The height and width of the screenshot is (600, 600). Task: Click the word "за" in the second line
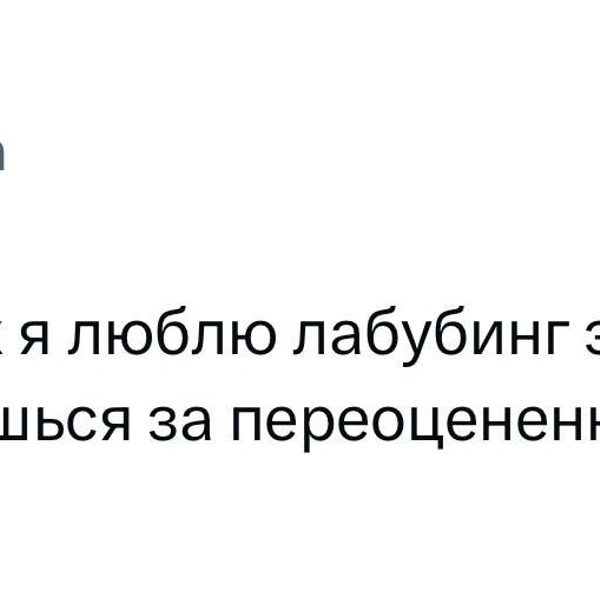[180, 424]
